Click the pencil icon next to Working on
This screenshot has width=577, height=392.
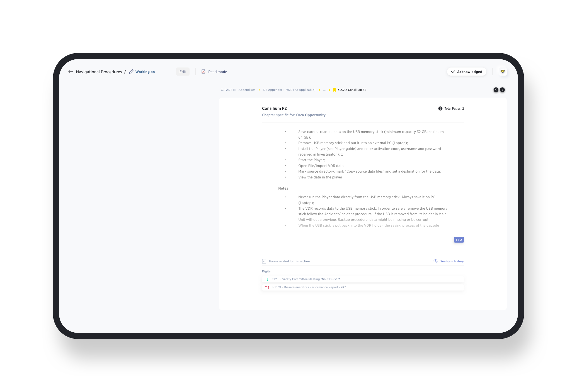(131, 72)
